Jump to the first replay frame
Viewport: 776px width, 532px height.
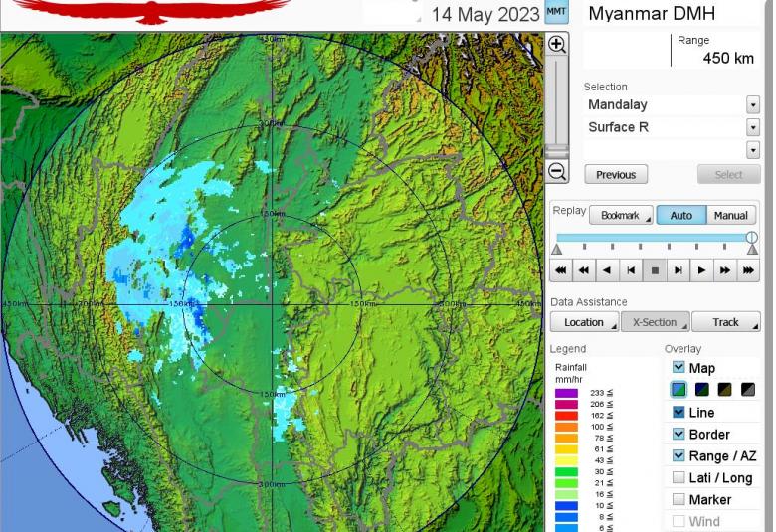pyautogui.click(x=561, y=269)
